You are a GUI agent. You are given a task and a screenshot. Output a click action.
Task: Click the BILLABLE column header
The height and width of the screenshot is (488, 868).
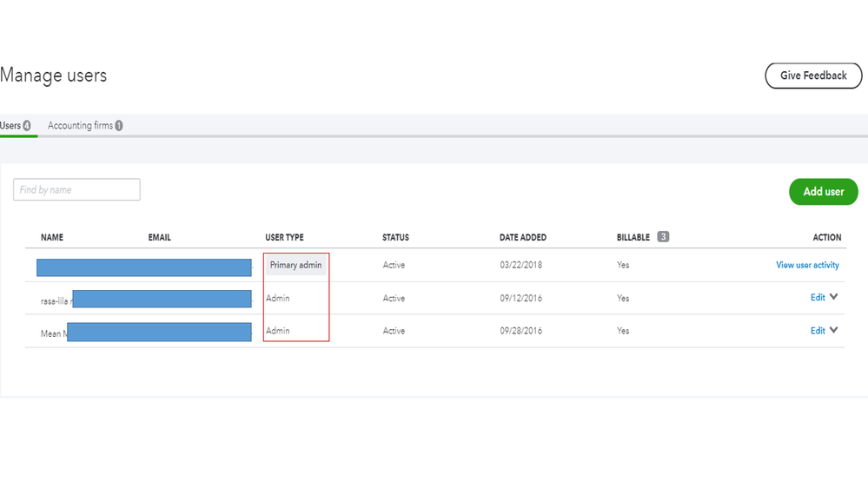tap(633, 237)
